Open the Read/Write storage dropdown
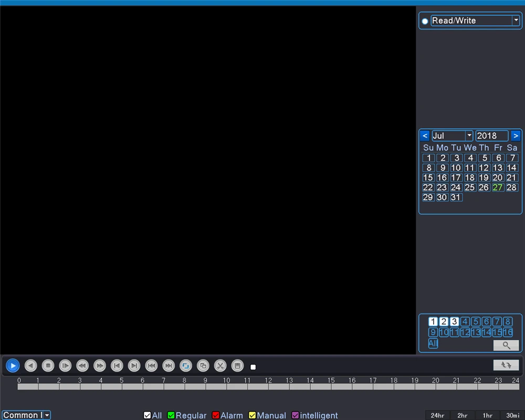This screenshot has height=420, width=525. coord(516,20)
